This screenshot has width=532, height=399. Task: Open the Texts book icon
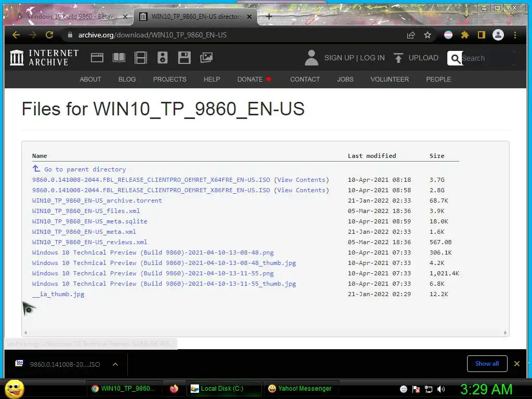point(119,58)
